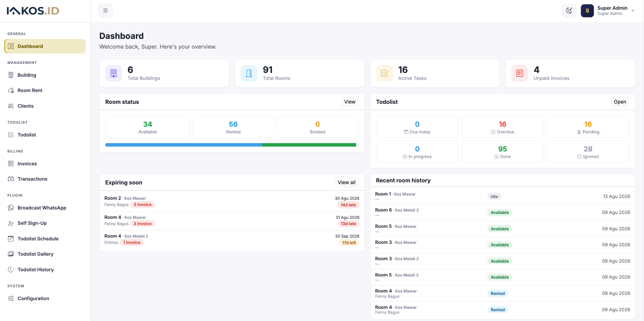Image resolution: width=644 pixels, height=321 pixels.
Task: Open the Dashboard menu item
Action: pos(45,46)
